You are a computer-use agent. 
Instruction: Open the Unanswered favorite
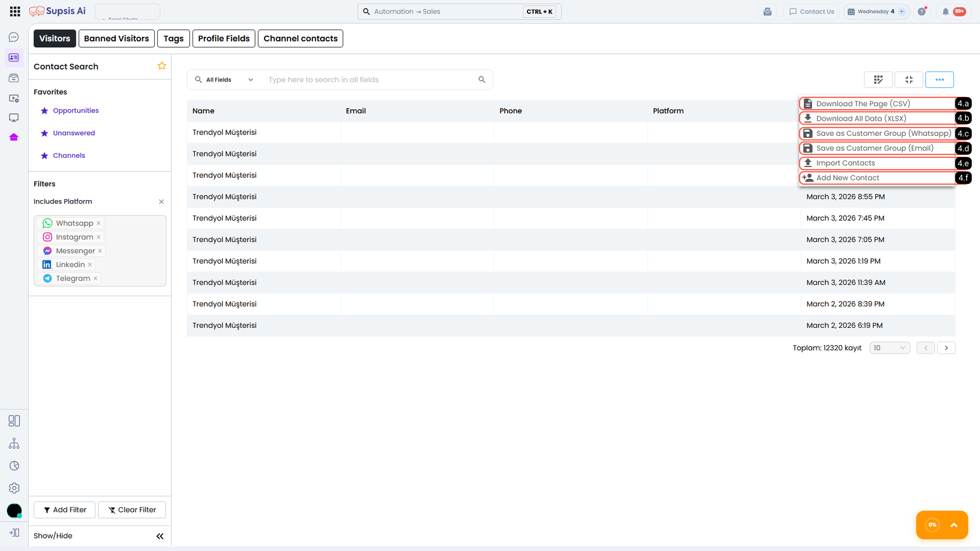click(x=74, y=133)
